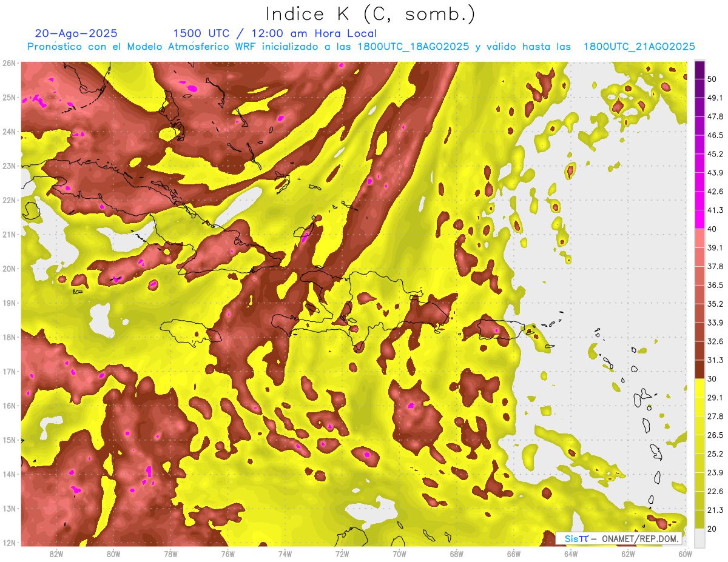Click the "32.6" legend value
The image size is (728, 562).
tap(715, 341)
